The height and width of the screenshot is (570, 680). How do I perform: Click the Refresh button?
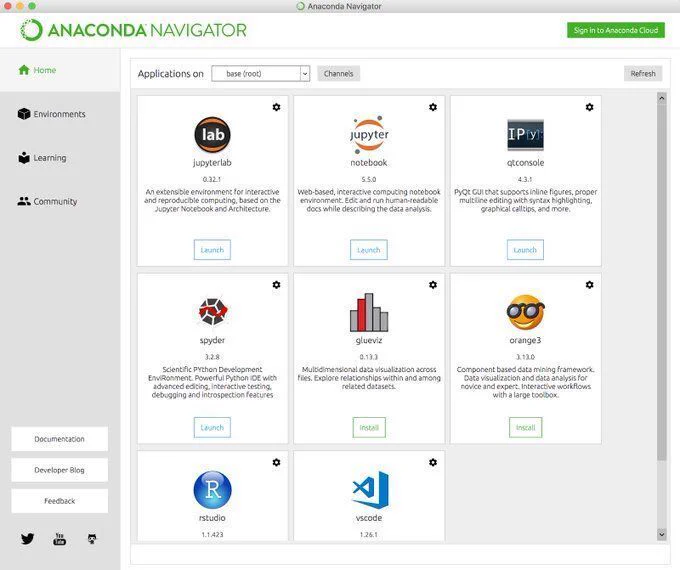click(643, 74)
